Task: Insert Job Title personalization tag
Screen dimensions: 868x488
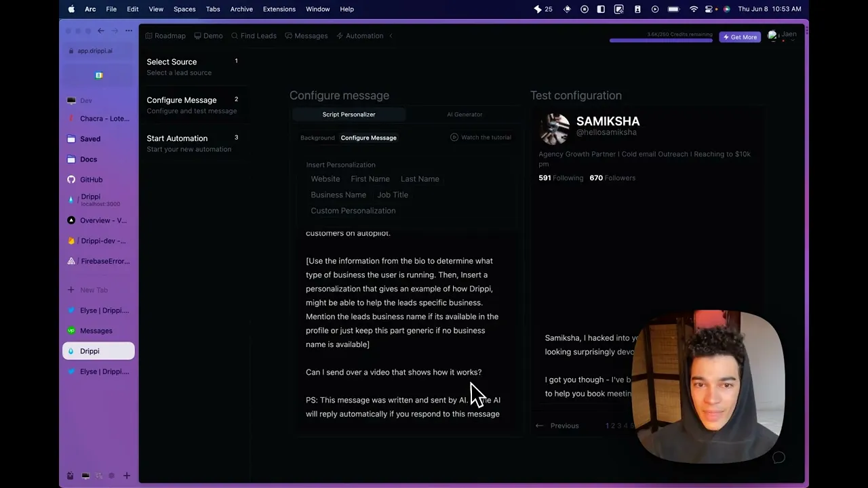Action: [393, 195]
